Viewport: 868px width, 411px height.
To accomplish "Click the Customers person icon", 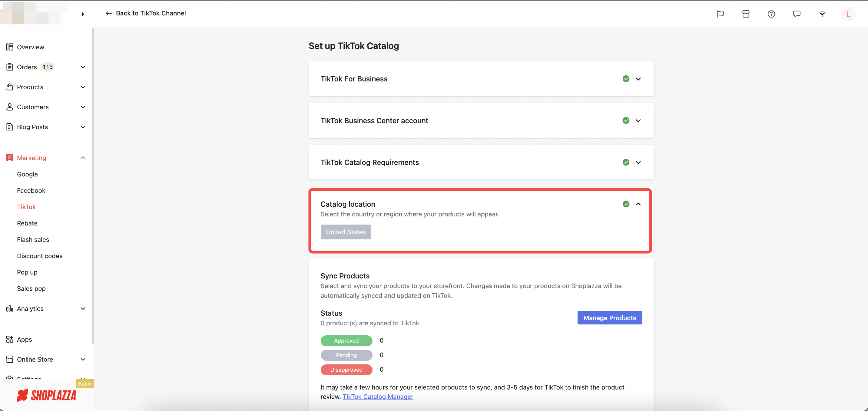I will 10,107.
